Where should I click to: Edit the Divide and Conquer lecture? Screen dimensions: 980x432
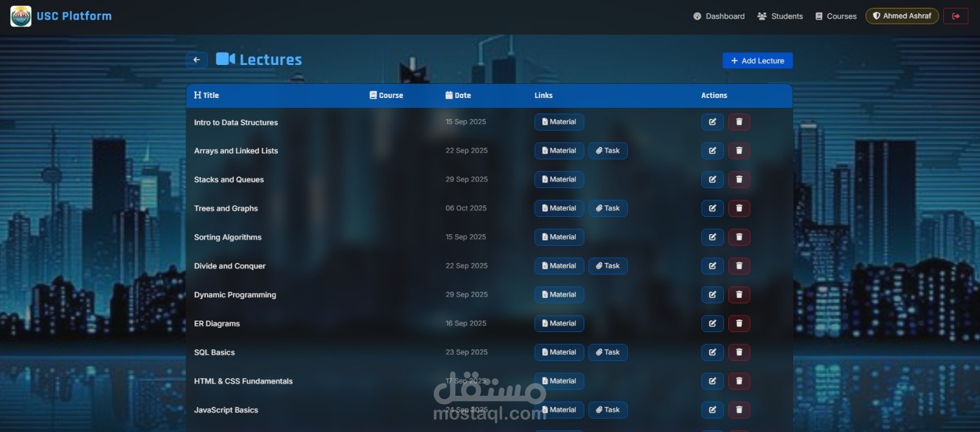pos(712,266)
